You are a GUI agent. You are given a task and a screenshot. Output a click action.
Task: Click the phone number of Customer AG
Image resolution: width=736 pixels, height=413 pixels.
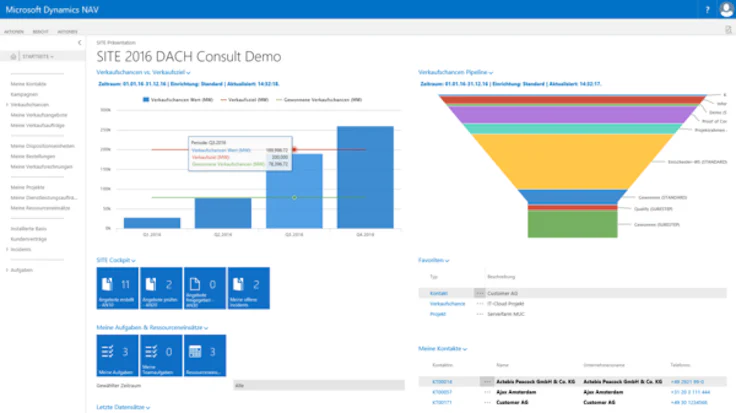[x=689, y=402]
